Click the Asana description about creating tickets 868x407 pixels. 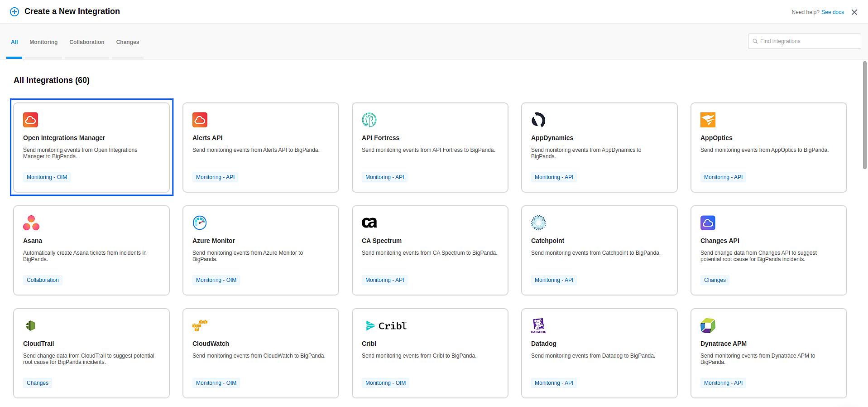pos(85,256)
